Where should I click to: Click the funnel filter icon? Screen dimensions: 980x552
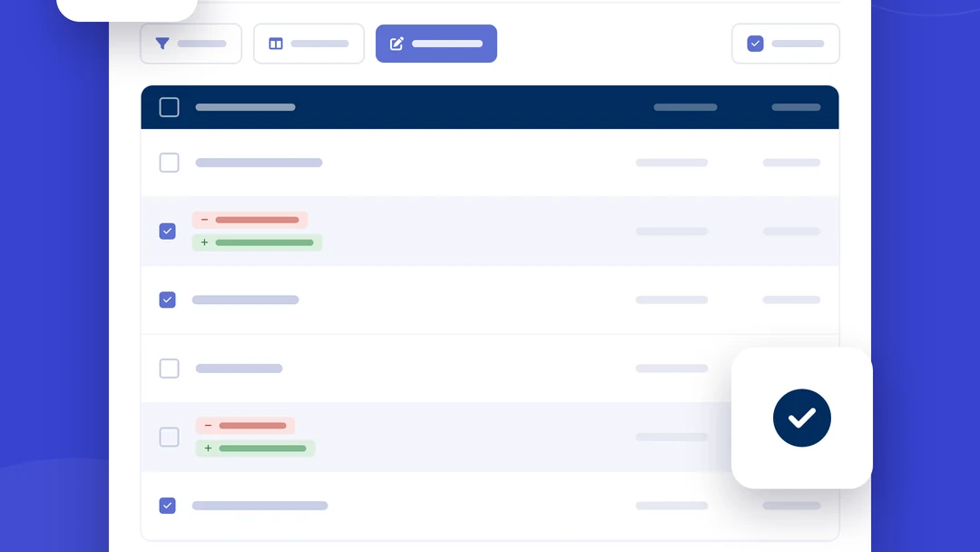click(x=162, y=44)
